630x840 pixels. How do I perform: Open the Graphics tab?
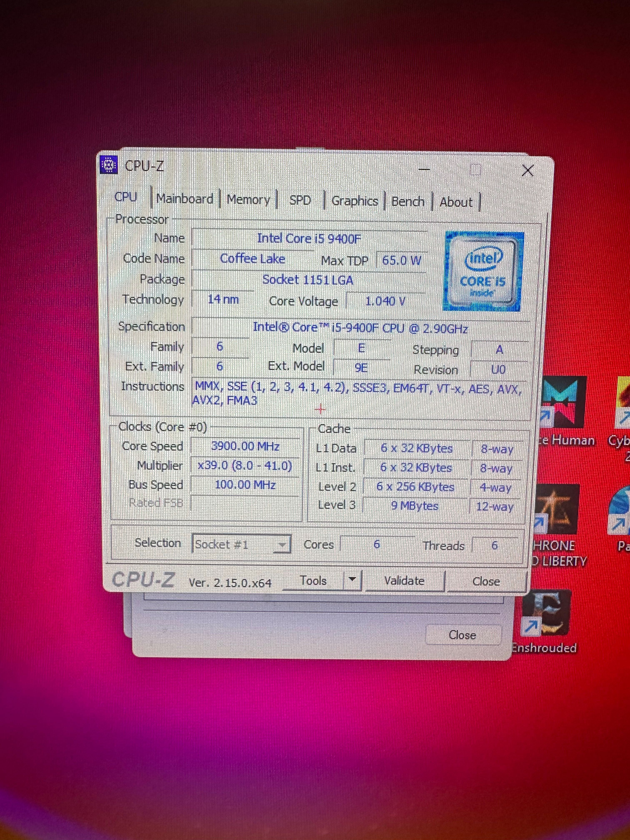(x=355, y=201)
